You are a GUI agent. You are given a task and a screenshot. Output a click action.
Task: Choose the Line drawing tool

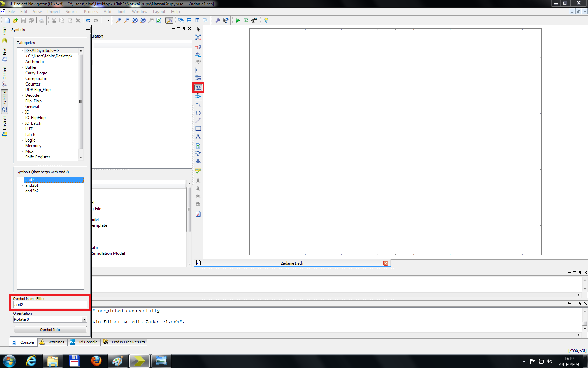coord(198,121)
